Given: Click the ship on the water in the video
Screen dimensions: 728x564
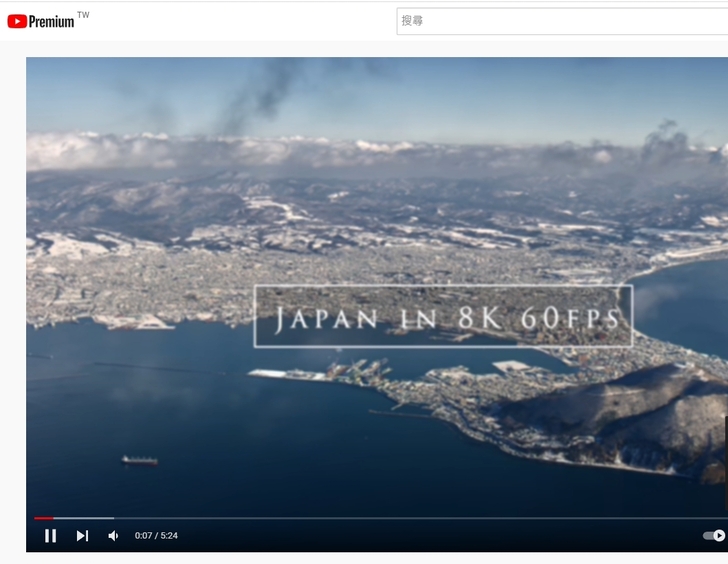Looking at the screenshot, I should [x=139, y=460].
